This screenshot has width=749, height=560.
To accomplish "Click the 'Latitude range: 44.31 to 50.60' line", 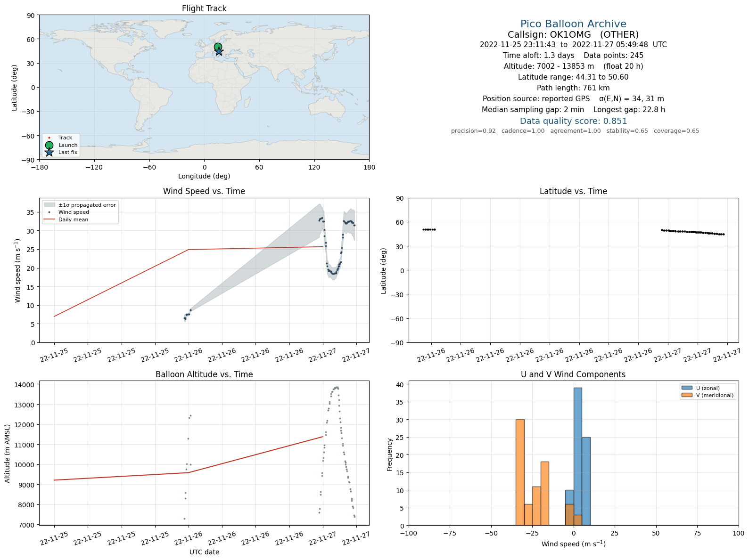I will [573, 77].
